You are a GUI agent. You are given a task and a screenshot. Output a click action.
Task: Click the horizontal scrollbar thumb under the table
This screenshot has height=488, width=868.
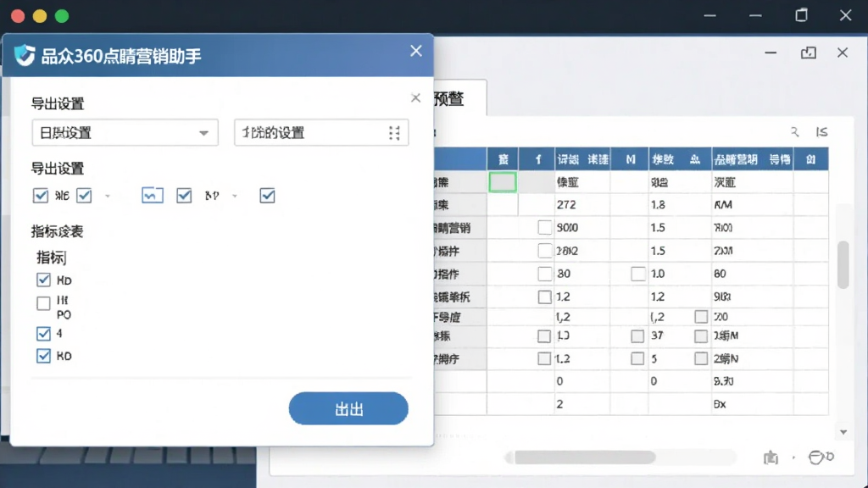pyautogui.click(x=585, y=457)
